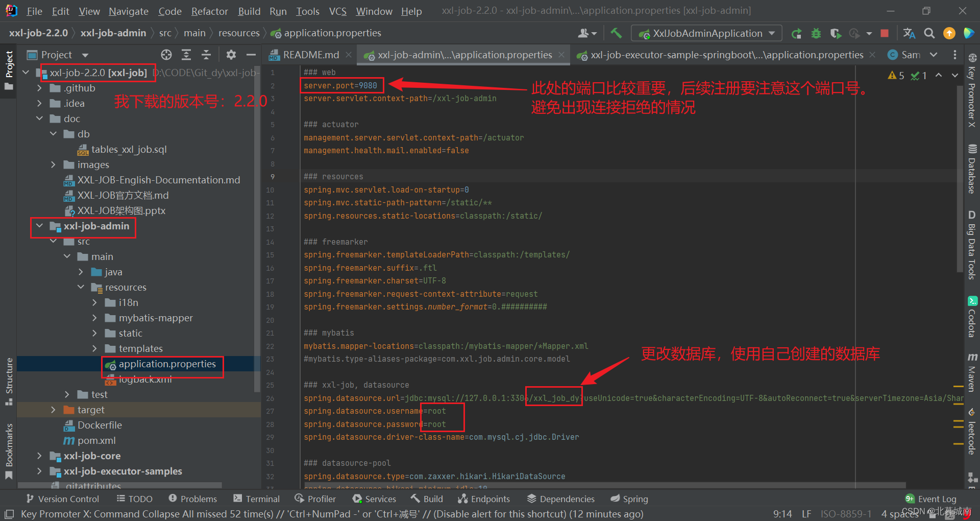Click the ISO-8859-1 encoding status
This screenshot has height=521, width=980.
(846, 513)
